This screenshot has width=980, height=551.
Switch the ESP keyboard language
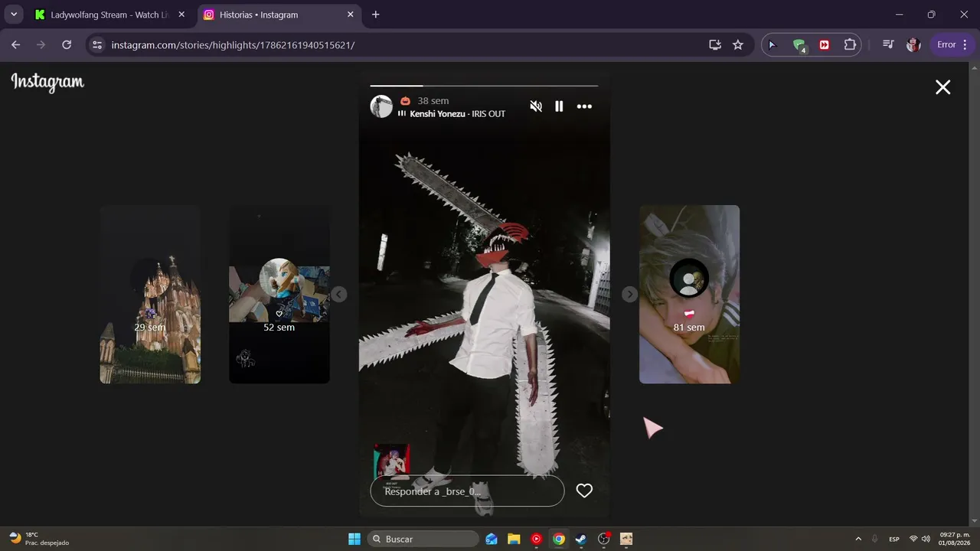click(894, 539)
